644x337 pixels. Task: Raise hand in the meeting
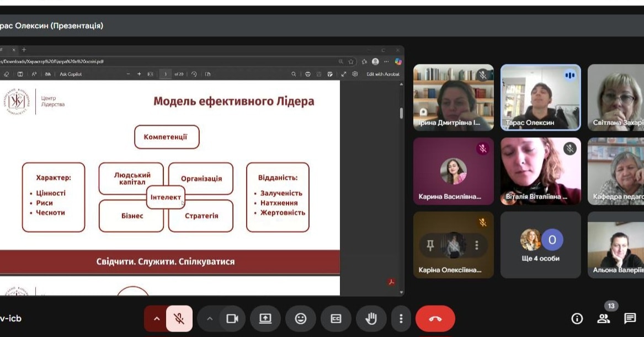tap(371, 319)
